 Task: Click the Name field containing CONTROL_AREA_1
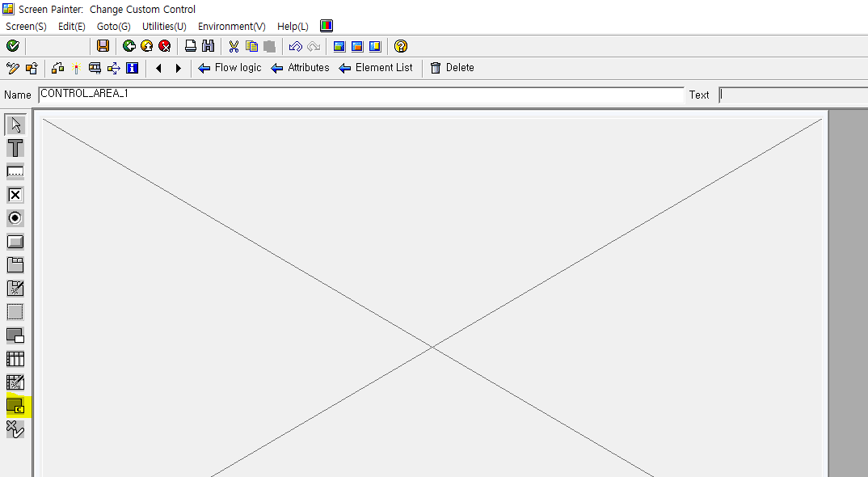pyautogui.click(x=361, y=94)
